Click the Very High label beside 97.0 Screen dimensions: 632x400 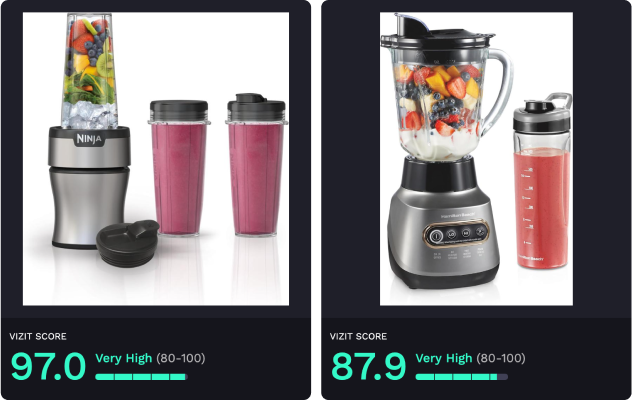click(x=124, y=358)
